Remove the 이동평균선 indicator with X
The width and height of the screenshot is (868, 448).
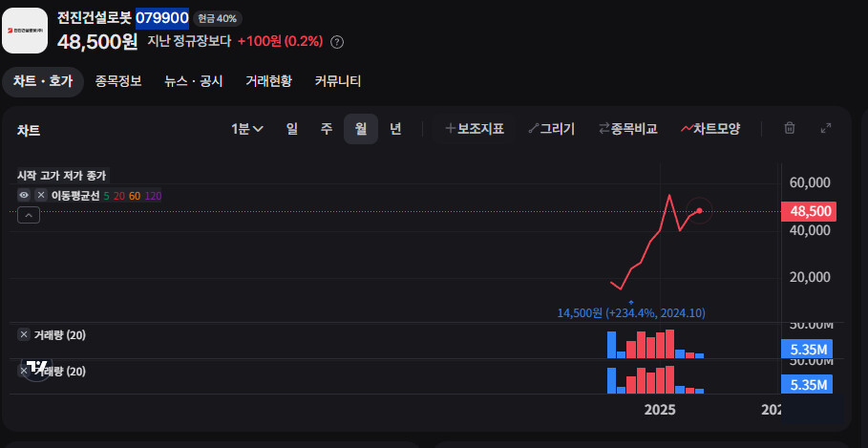[41, 195]
